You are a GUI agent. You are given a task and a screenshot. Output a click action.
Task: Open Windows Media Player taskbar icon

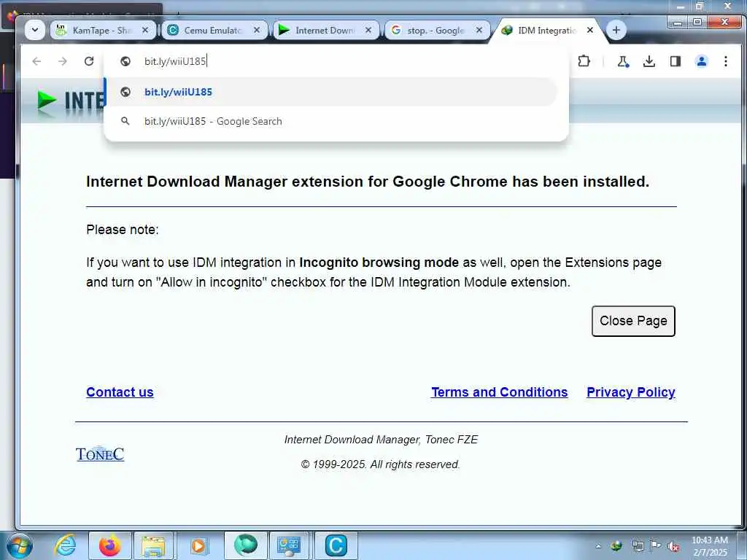[x=198, y=545]
